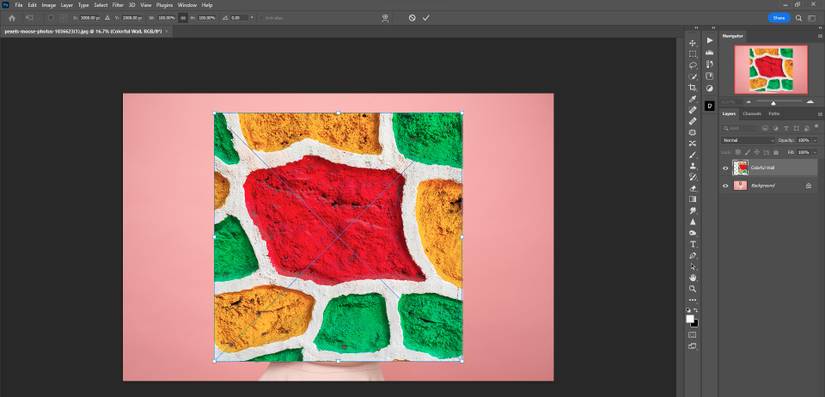Screen dimensions: 825x397
Task: Click the white foreground color swatch
Action: [x=690, y=319]
